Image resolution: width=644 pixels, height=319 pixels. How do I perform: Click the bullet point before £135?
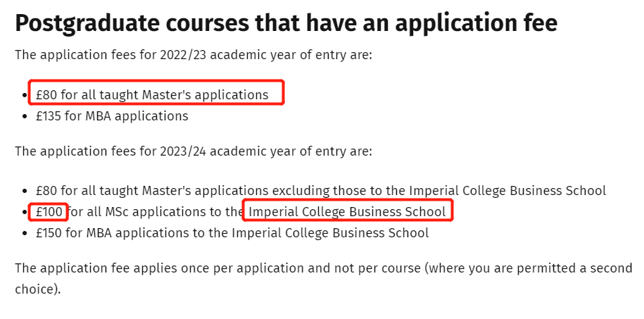[26, 116]
